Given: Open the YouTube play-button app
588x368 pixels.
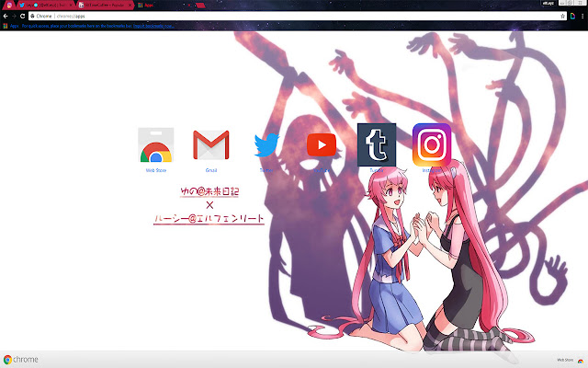Looking at the screenshot, I should click(322, 145).
